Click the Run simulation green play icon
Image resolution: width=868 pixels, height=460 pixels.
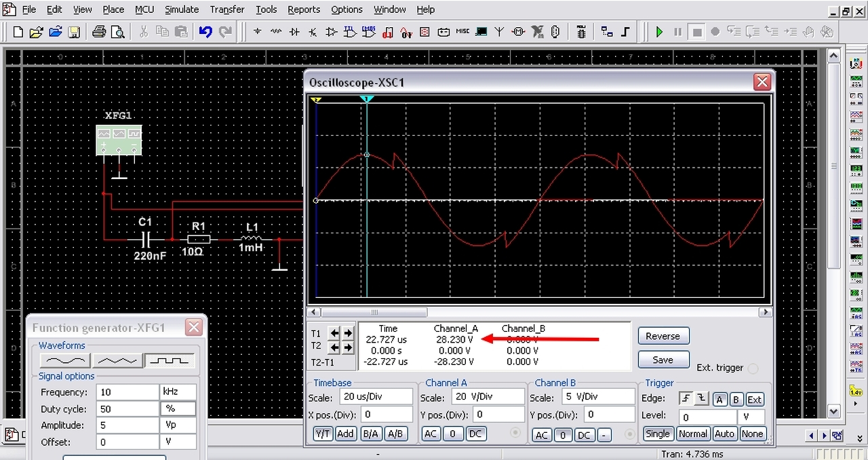point(659,32)
